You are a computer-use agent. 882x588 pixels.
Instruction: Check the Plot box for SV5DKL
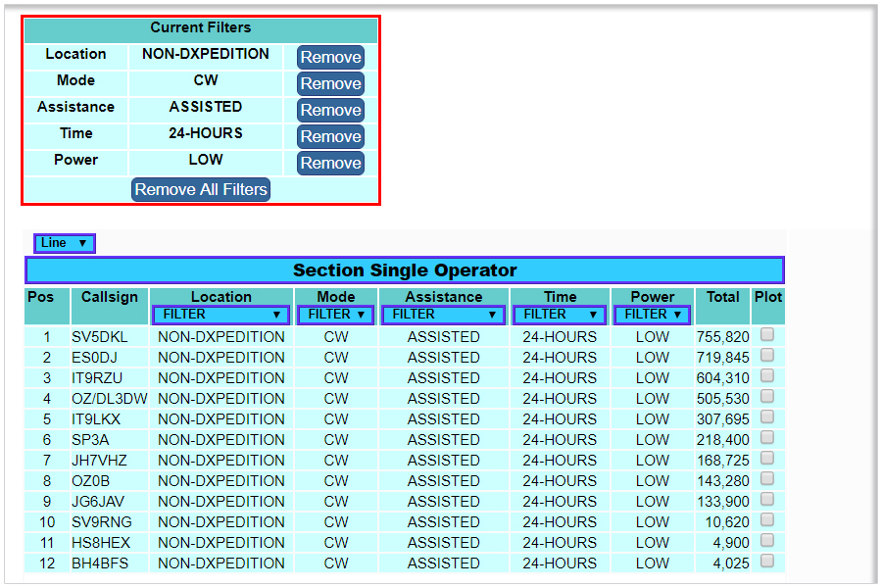point(767,334)
